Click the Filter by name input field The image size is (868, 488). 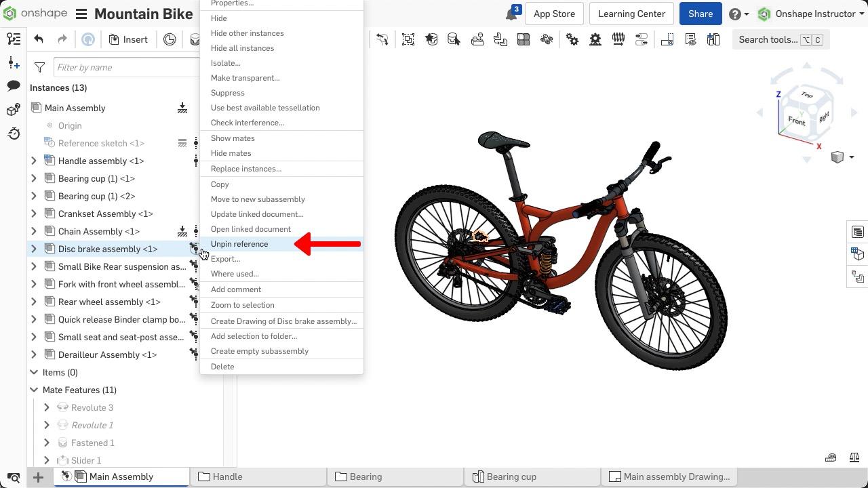coord(127,67)
